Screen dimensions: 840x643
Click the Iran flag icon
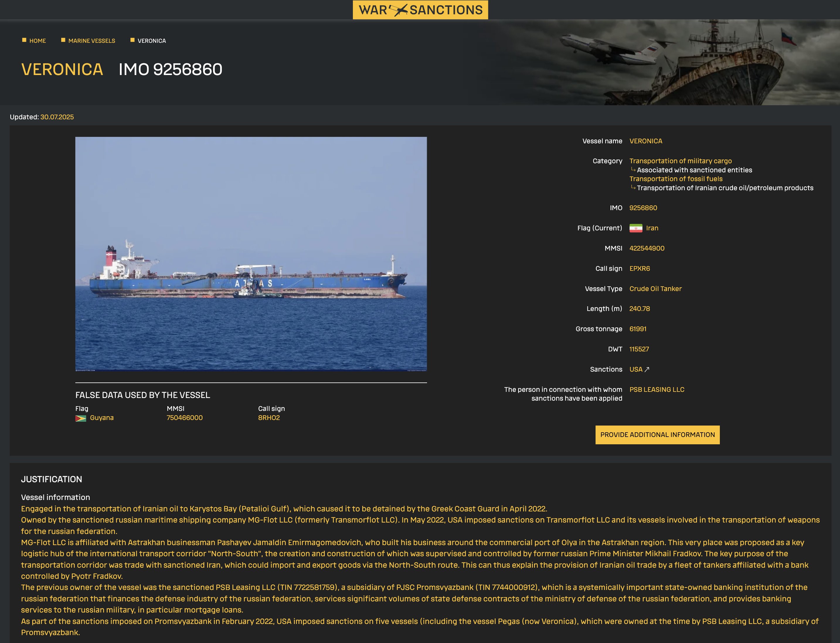point(636,228)
